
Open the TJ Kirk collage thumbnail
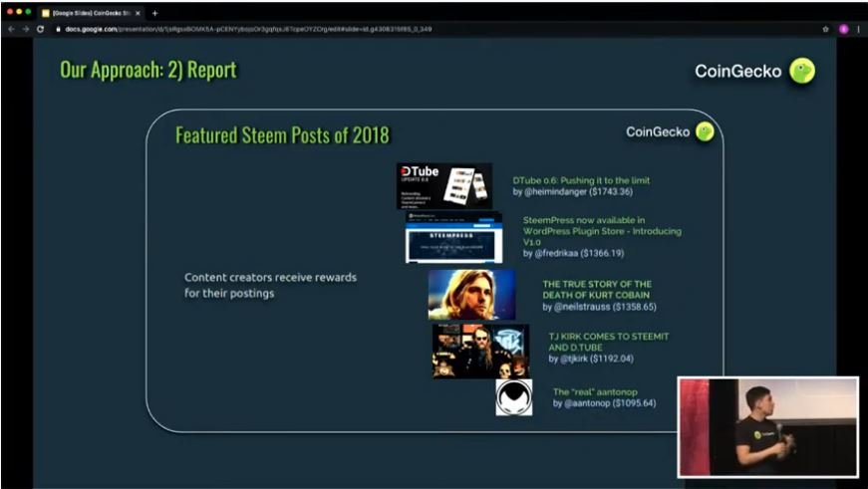click(480, 352)
